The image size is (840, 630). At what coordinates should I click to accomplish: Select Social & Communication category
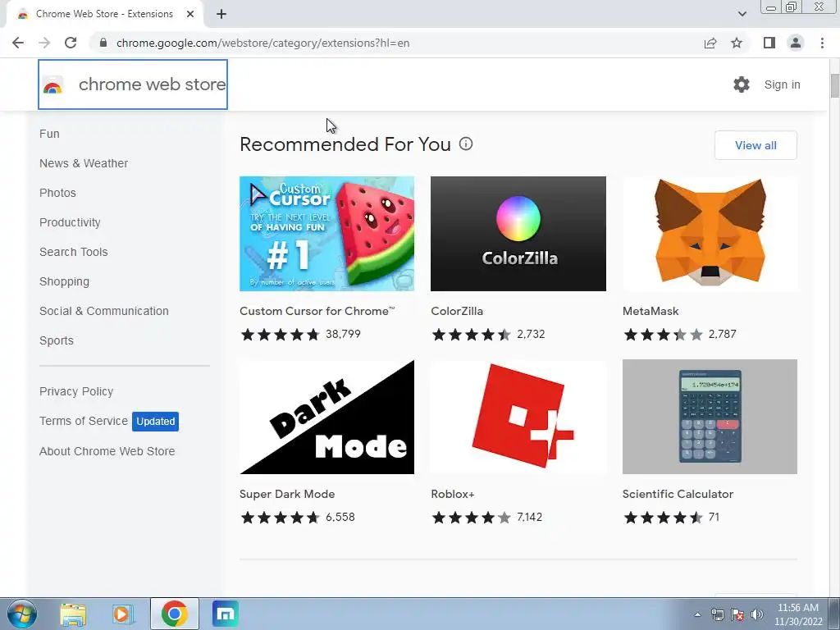104,311
